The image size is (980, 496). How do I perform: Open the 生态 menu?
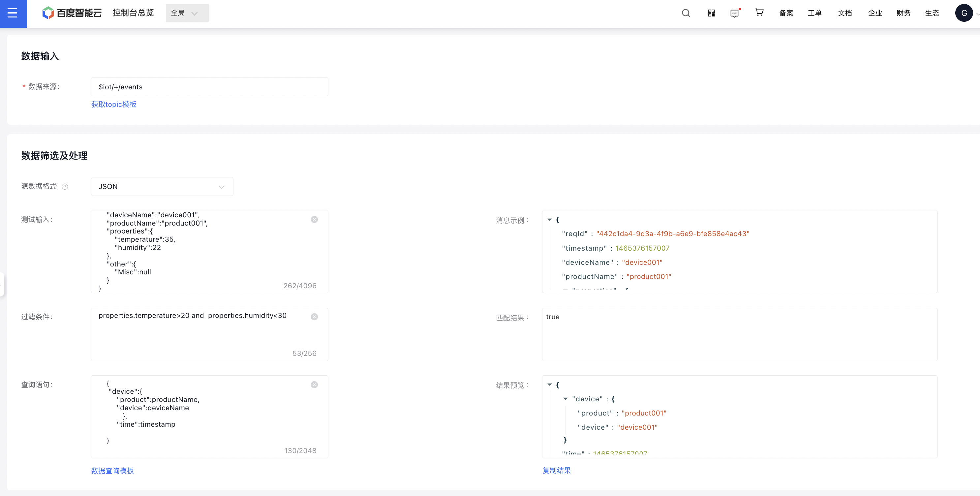pos(932,13)
